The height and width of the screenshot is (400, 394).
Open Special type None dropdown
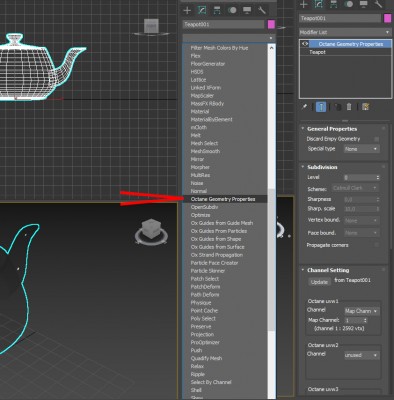coord(362,149)
